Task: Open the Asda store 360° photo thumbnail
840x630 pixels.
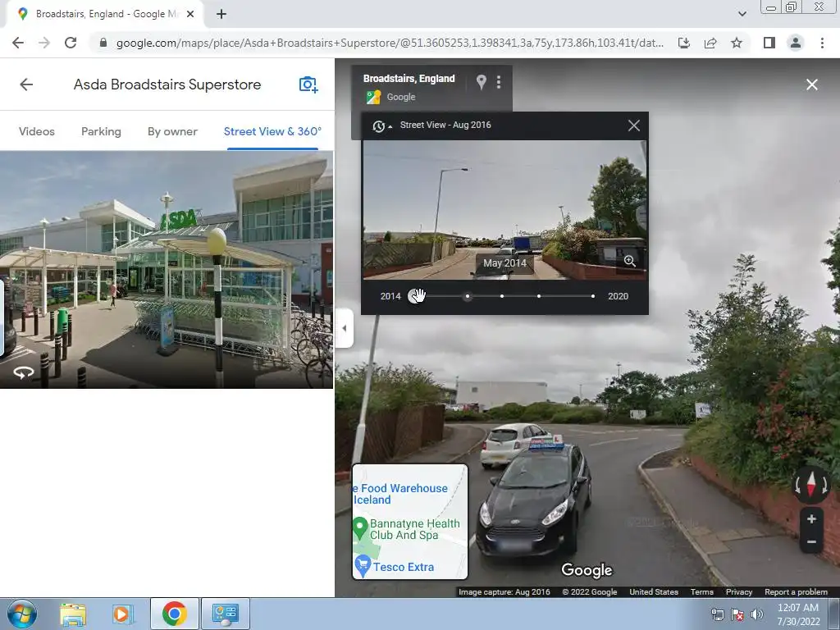Action: (x=167, y=269)
